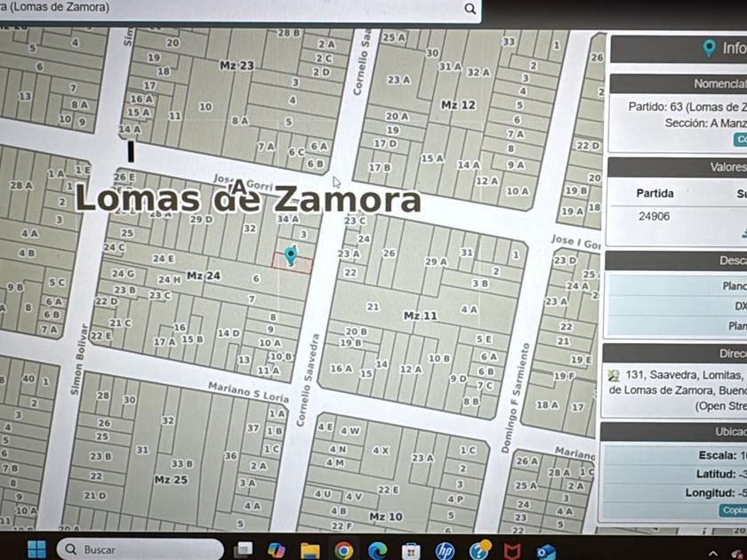Click the Mz 23 block label
The height and width of the screenshot is (560, 747).
click(x=237, y=65)
